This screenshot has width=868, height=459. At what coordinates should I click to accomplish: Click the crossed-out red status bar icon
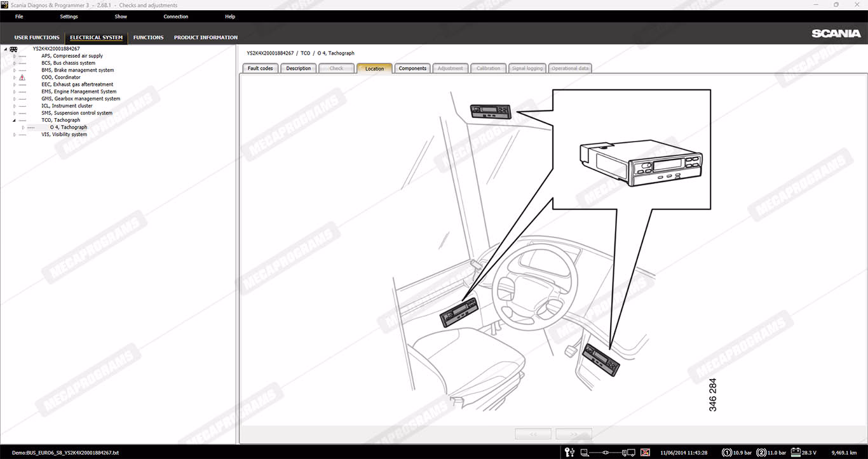pos(645,453)
